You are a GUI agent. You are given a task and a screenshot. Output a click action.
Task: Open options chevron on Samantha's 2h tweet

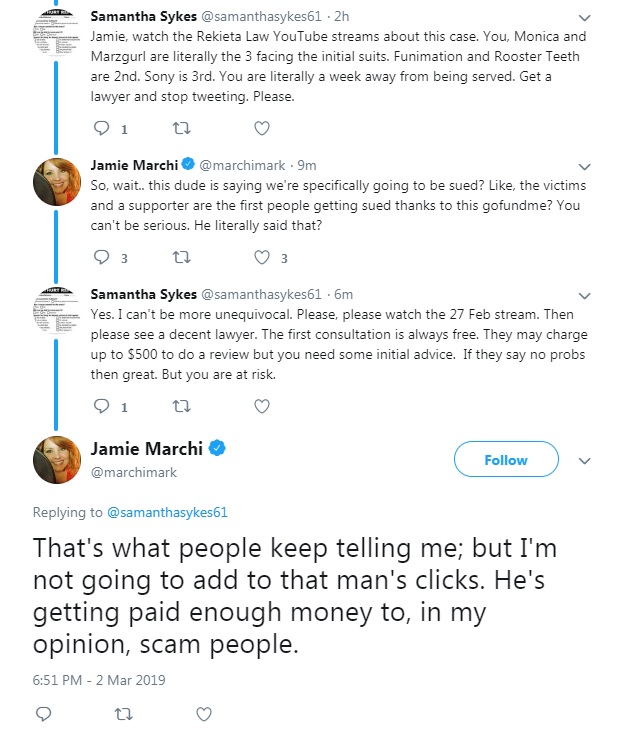tap(585, 18)
